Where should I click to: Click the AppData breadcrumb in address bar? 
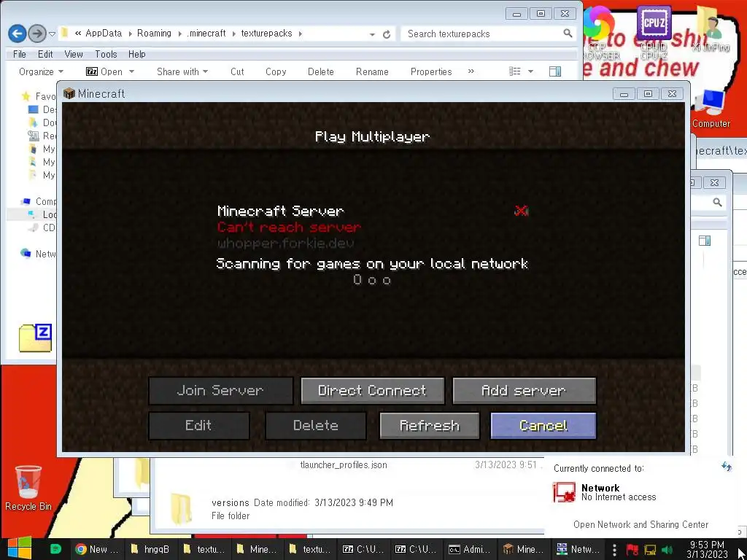coord(104,34)
